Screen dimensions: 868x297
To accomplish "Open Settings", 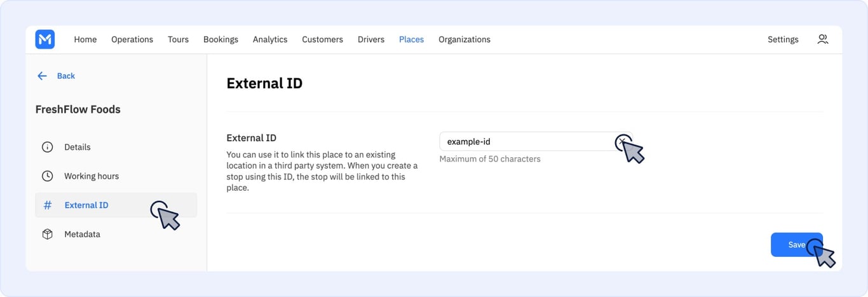I will coord(783,39).
